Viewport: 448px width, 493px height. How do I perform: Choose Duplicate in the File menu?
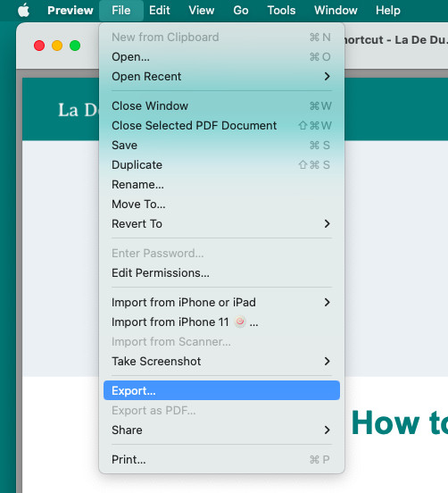pyautogui.click(x=221, y=164)
